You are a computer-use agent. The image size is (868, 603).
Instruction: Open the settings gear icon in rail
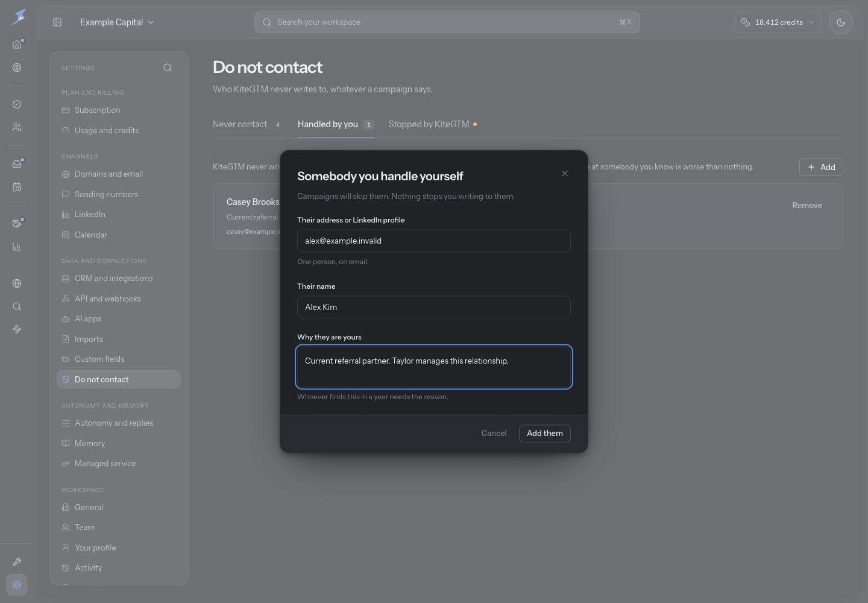point(17,585)
